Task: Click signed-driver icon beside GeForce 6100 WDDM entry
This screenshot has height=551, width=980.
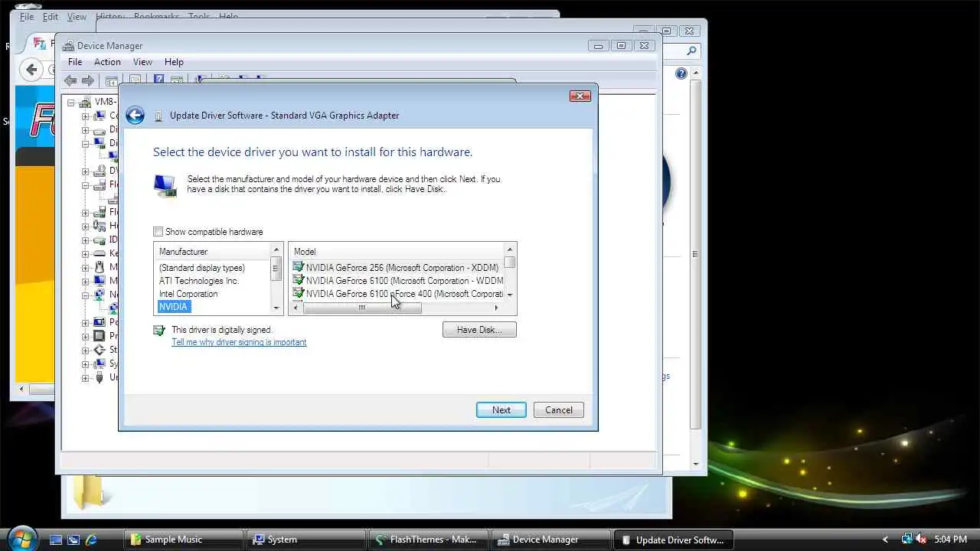Action: pyautogui.click(x=299, y=280)
